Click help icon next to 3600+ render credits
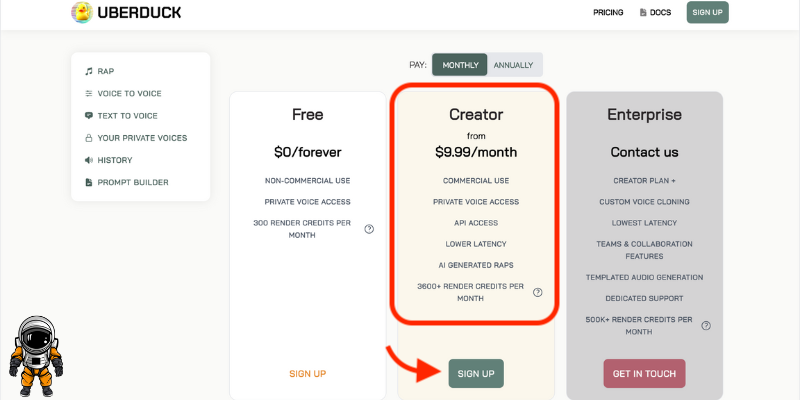 click(x=538, y=292)
